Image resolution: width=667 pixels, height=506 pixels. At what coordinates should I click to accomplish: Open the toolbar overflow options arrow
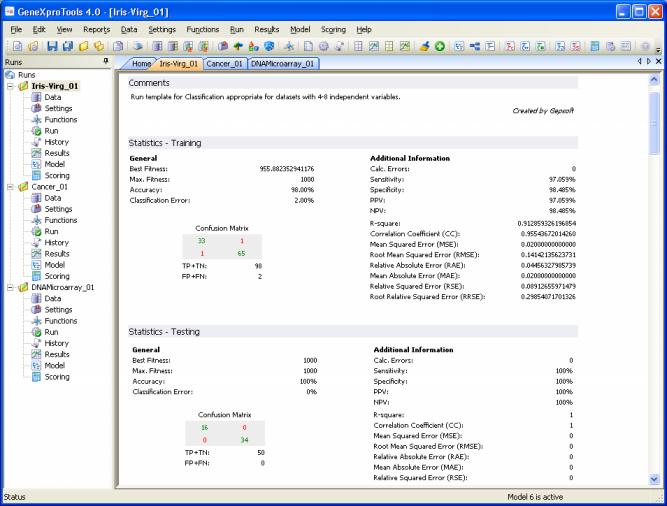coord(658,50)
